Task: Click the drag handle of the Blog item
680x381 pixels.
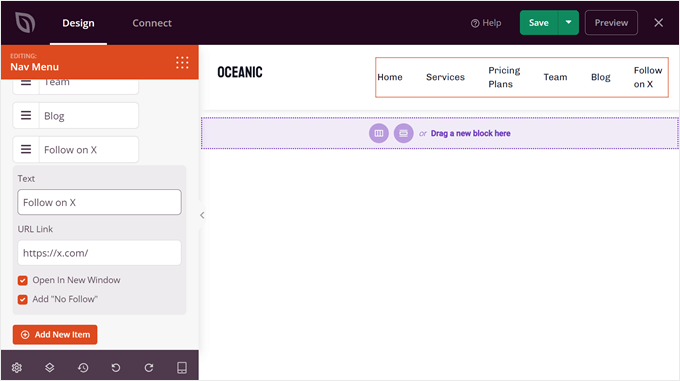Action: pos(26,115)
